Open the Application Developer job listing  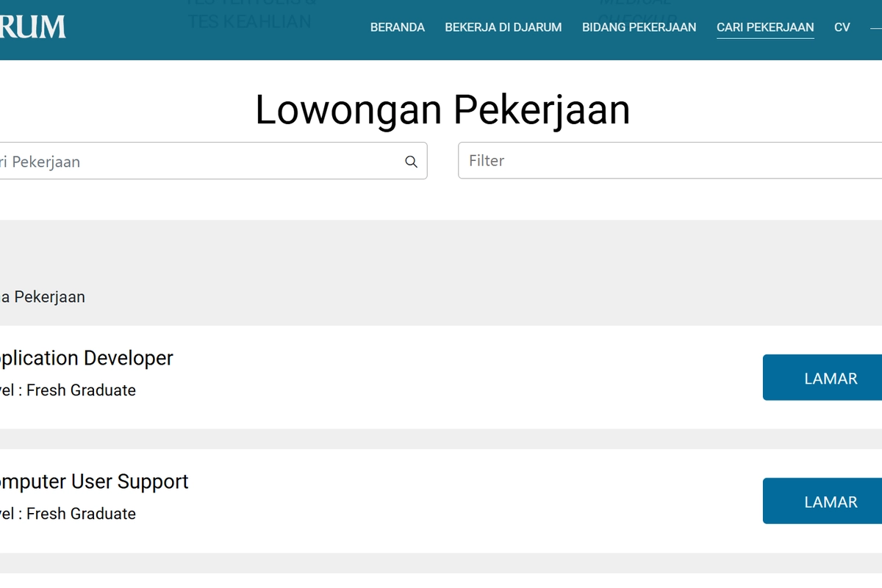click(85, 358)
